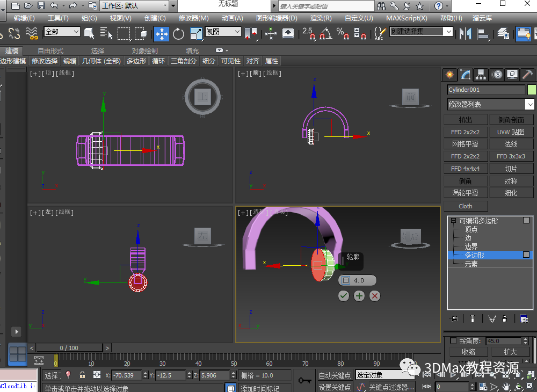Toggle the 设置关键点 set key mode

[335, 387]
